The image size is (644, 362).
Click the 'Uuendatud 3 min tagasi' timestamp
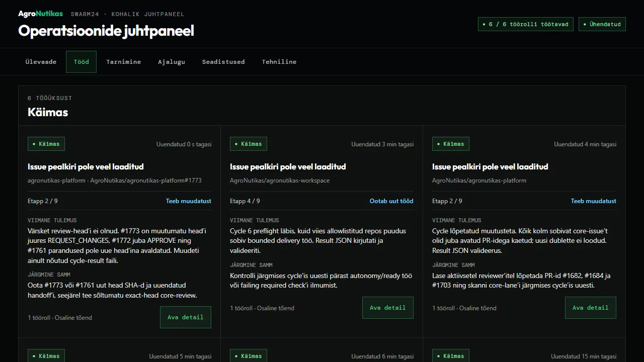(382, 144)
